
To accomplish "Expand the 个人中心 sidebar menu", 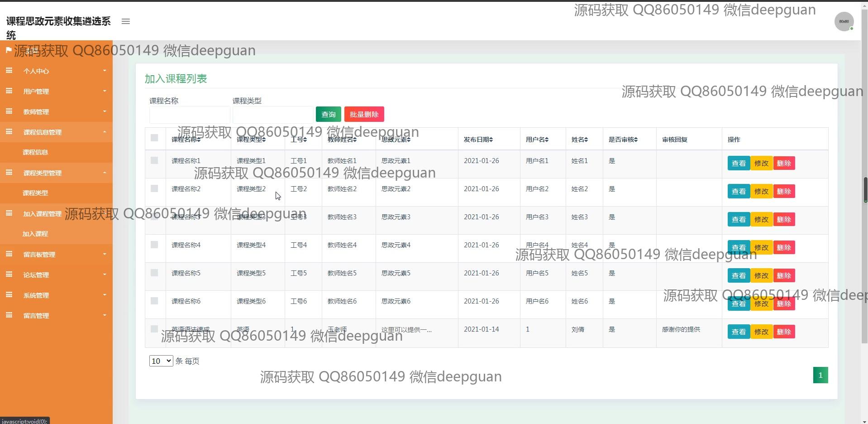I will tap(56, 71).
